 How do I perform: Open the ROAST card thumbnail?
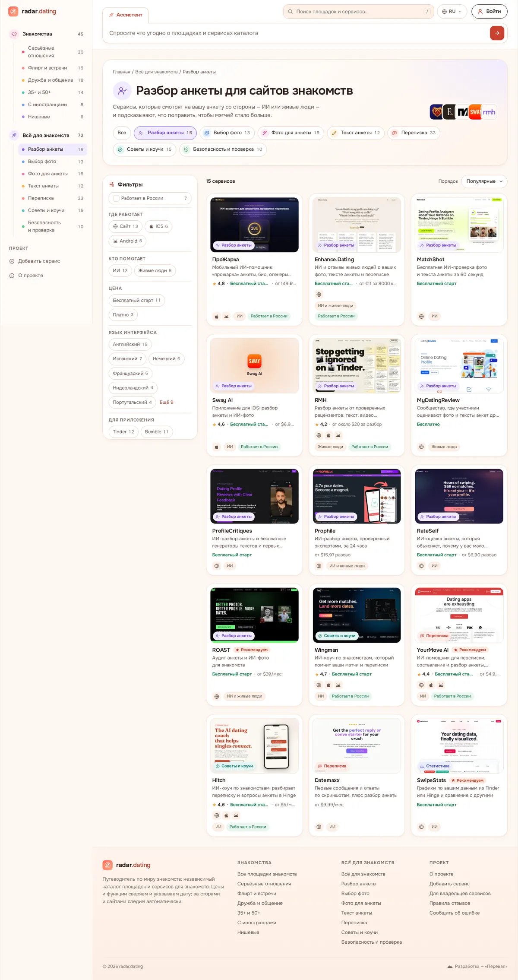click(x=255, y=615)
